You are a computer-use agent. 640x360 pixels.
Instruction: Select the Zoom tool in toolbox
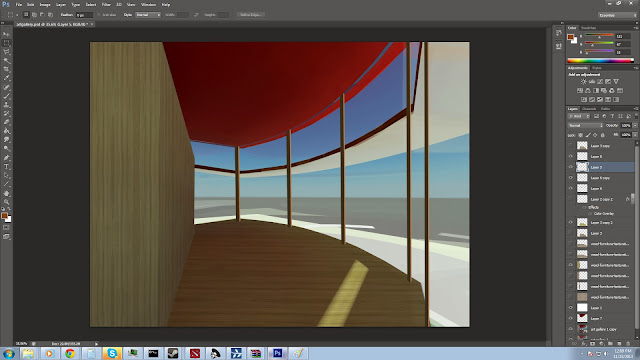pos(6,202)
